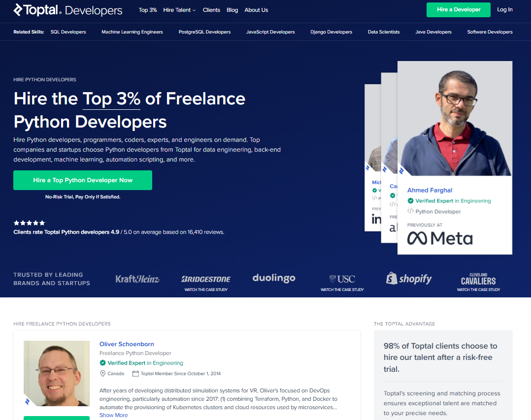Click Ahmed Farghal's profile photo
Image resolution: width=531 pixels, height=420 pixels.
tap(455, 119)
